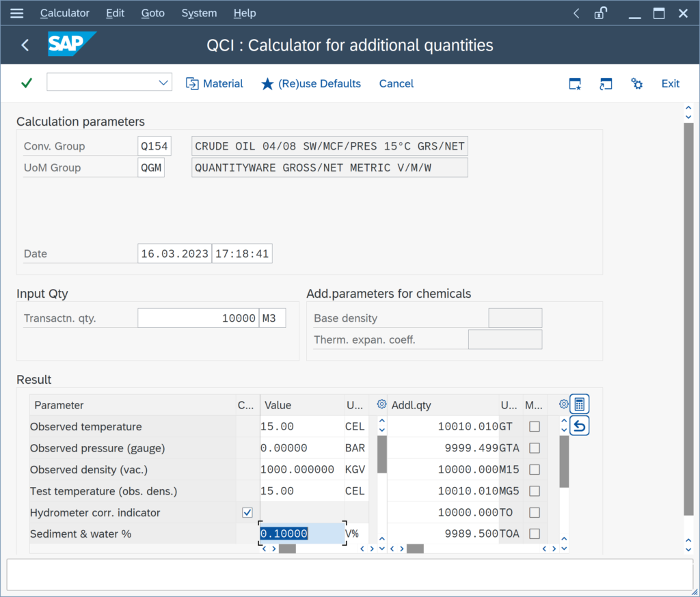The image size is (700, 597).
Task: Click the Addl.qty column header
Action: click(443, 404)
